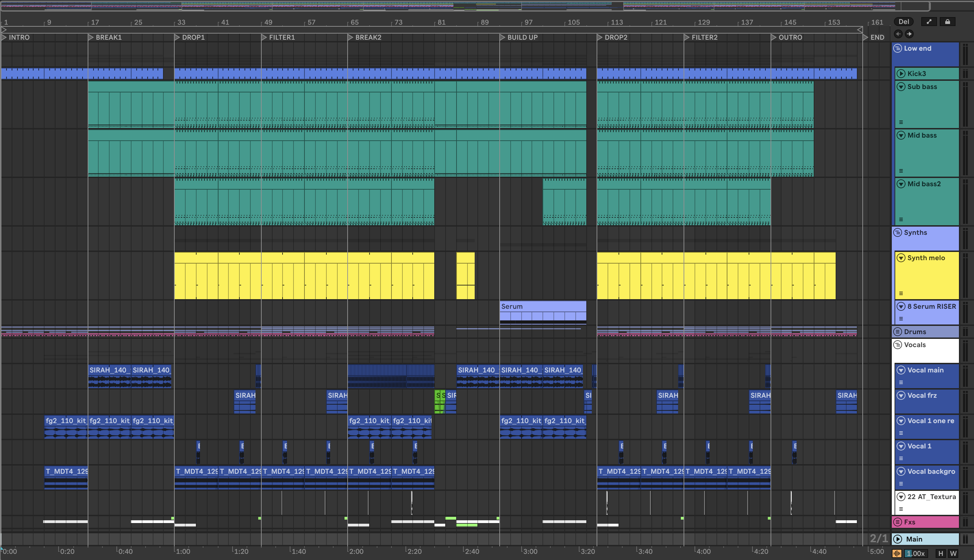Click the lock envelopes padlock icon
This screenshot has width=974, height=560.
pyautogui.click(x=947, y=22)
